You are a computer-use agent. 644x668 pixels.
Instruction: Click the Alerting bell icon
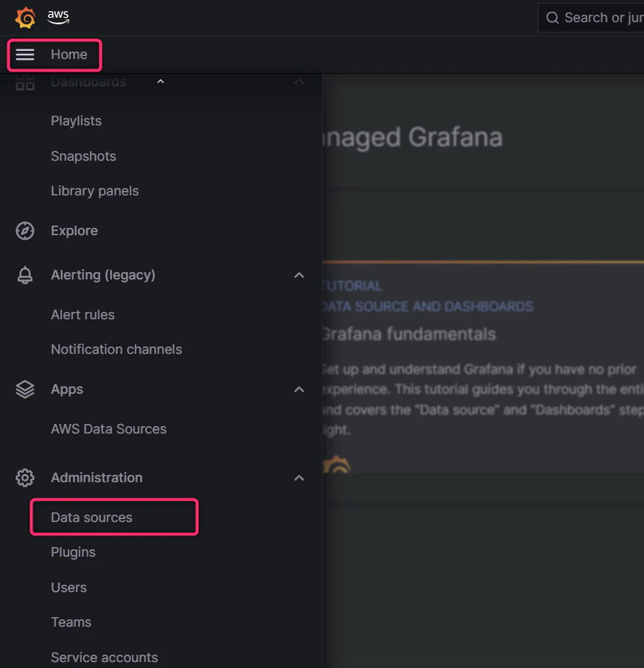tap(25, 275)
